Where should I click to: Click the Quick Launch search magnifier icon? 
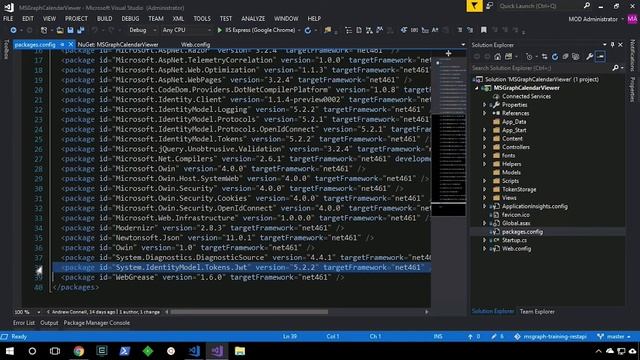point(587,6)
